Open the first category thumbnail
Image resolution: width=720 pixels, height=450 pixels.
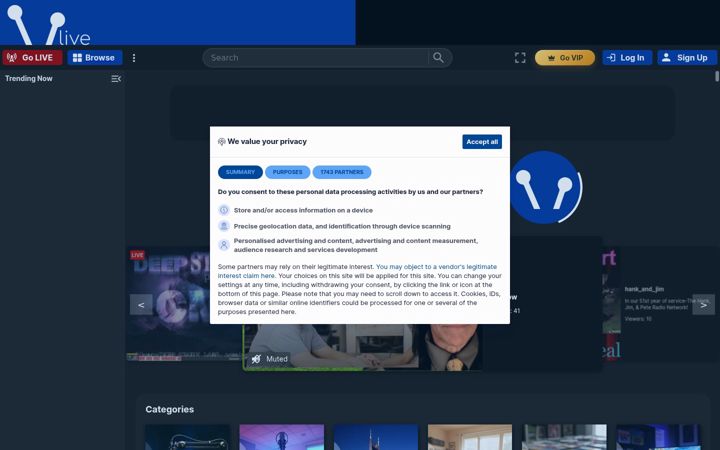coord(188,437)
